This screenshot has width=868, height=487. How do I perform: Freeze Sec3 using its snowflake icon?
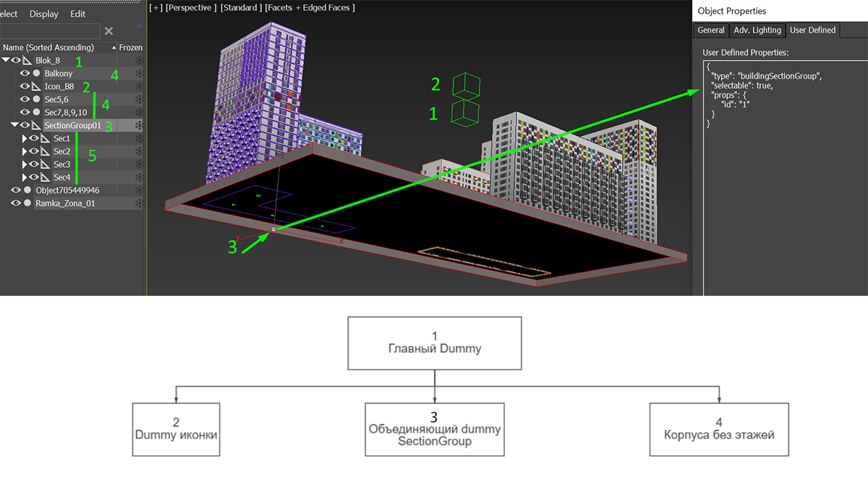pyautogui.click(x=139, y=164)
